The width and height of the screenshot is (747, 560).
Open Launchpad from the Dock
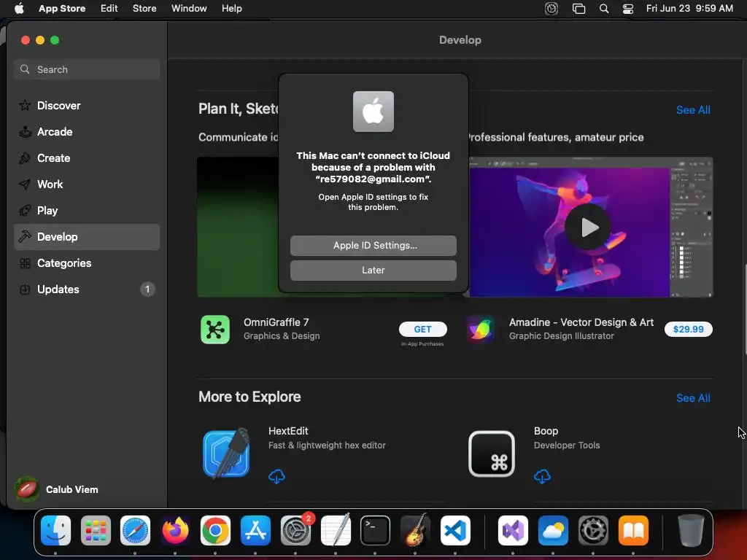tap(96, 530)
